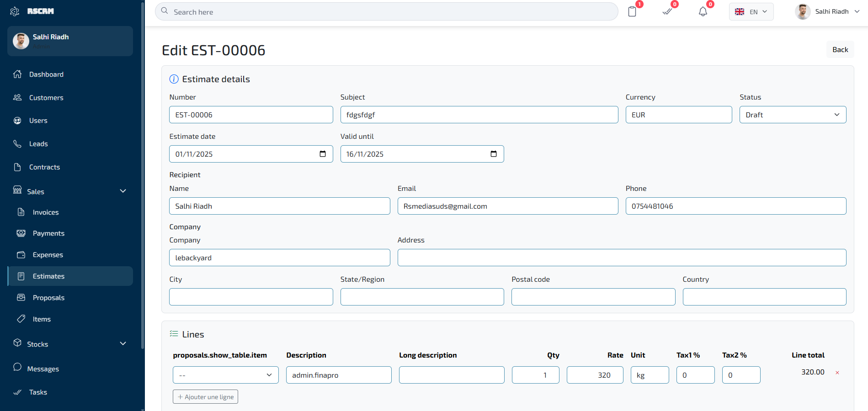Click the Ajouter une ligne button
Viewport: 868px width, 411px height.
click(205, 397)
